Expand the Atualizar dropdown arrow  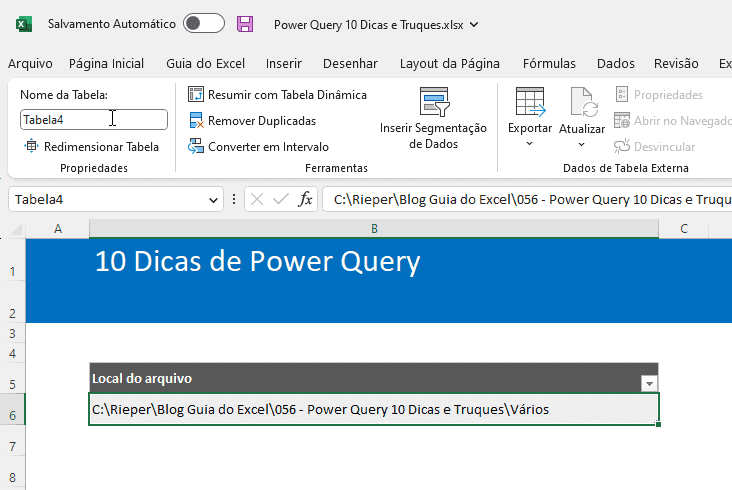pyautogui.click(x=581, y=145)
